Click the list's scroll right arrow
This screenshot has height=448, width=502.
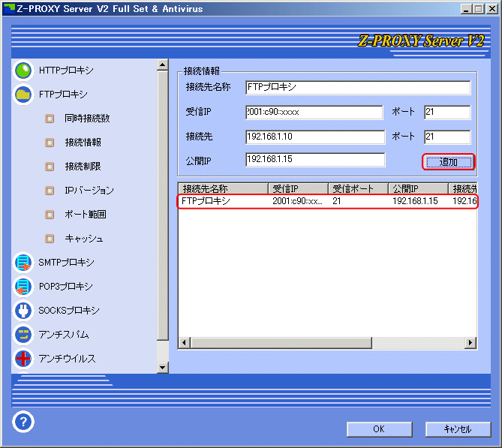click(470, 343)
